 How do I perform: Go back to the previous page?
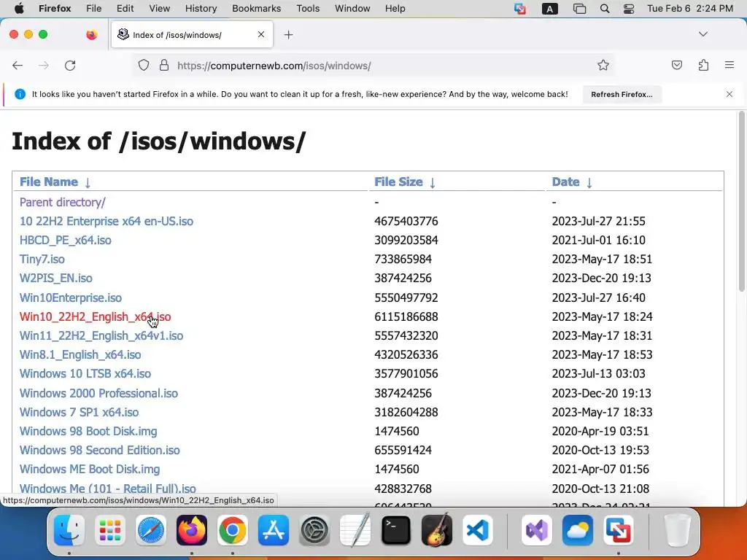coord(18,65)
